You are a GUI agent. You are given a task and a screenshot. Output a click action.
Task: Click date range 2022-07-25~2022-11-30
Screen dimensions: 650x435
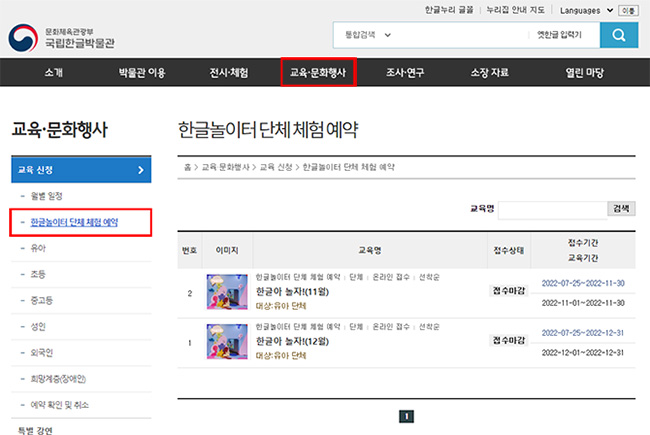(583, 283)
